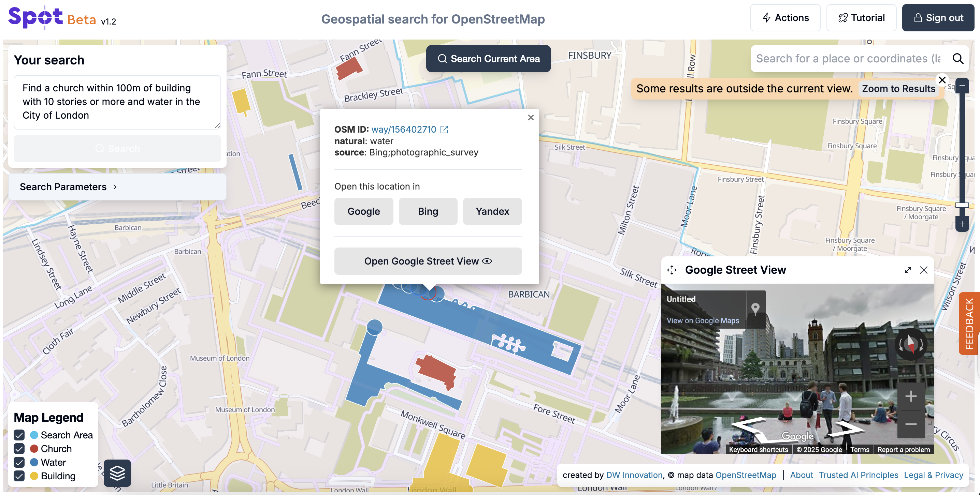The height and width of the screenshot is (495, 980).
Task: Open the Actions menu
Action: 785,18
